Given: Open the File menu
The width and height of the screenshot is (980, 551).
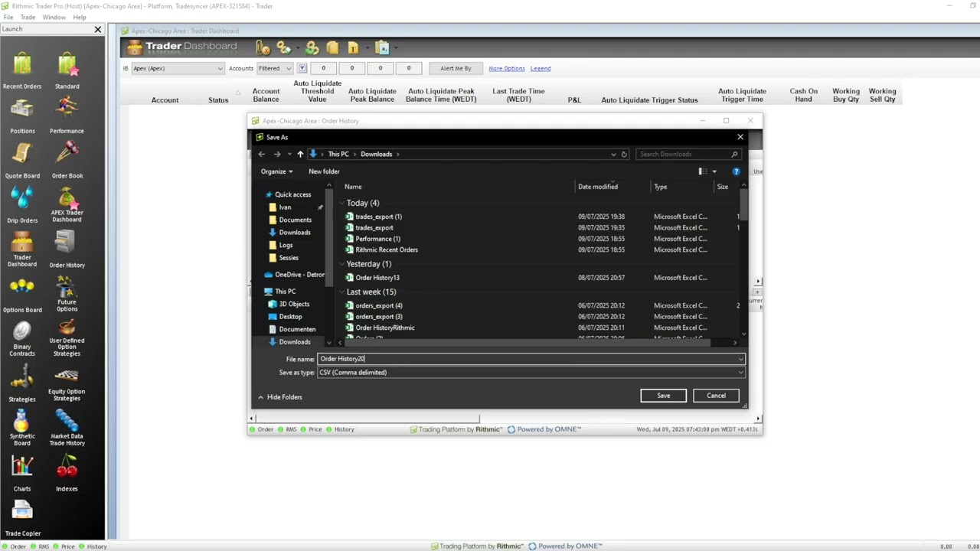Looking at the screenshot, I should [8, 17].
